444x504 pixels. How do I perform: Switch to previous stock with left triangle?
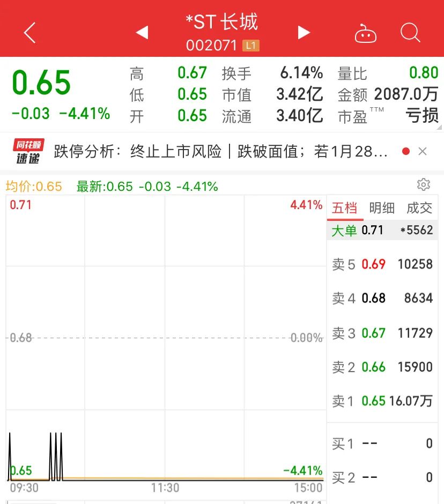[142, 33]
